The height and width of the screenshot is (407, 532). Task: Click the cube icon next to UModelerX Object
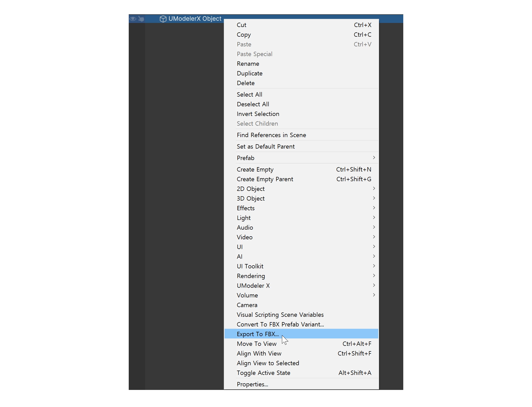163,19
